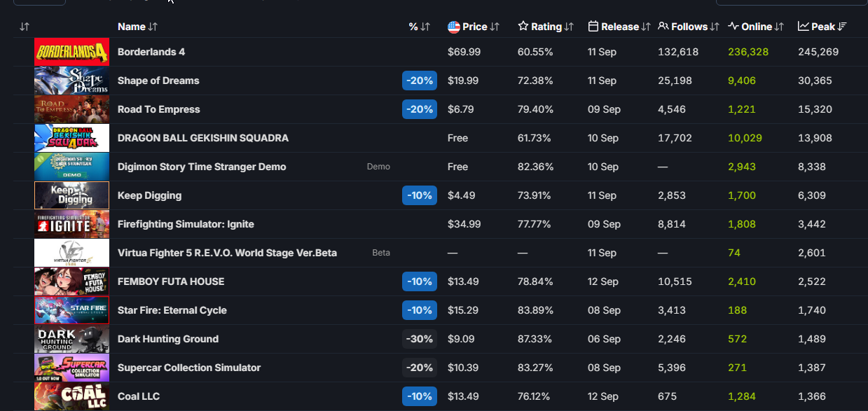Image resolution: width=868 pixels, height=411 pixels.
Task: Click the -20% discount badge for Road To Empress
Action: tap(419, 109)
